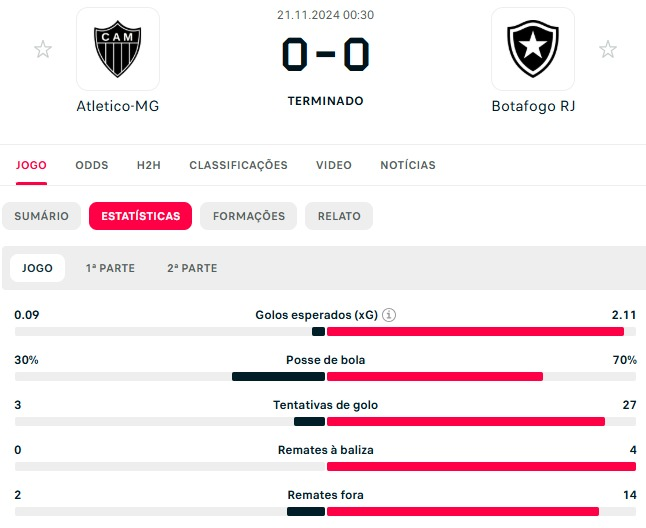Click the Atletico-MG team name
This screenshot has width=646, height=528.
(x=118, y=106)
